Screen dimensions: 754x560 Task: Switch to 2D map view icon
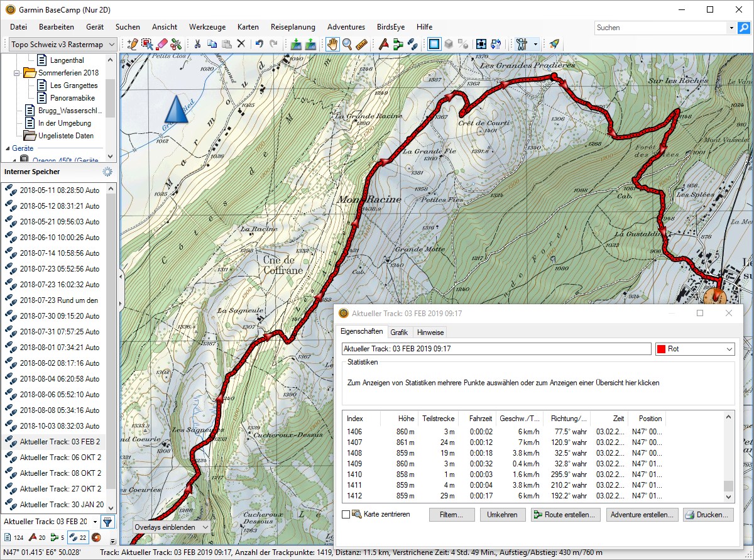point(434,44)
